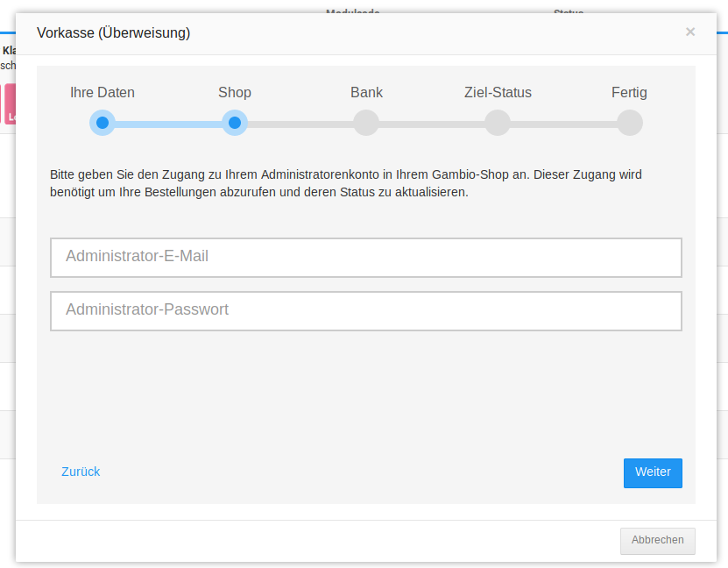The height and width of the screenshot is (568, 728).
Task: Click the active 'Shop' step circle
Action: click(x=234, y=123)
